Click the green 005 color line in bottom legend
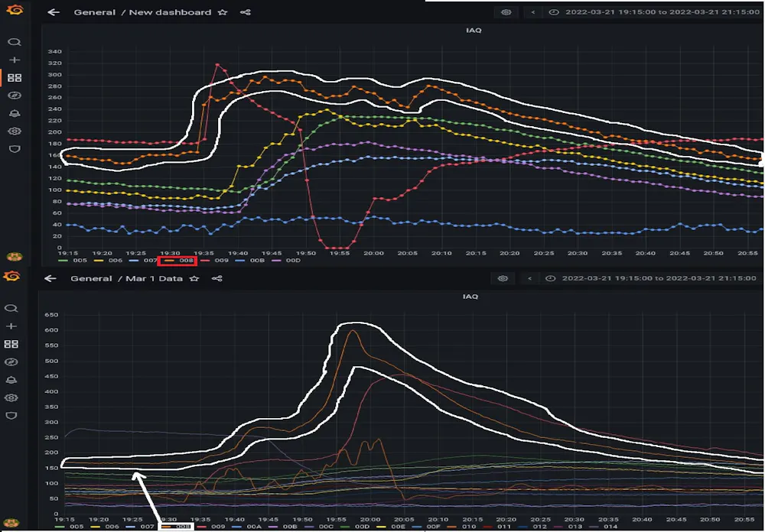The image size is (765, 532). pyautogui.click(x=60, y=527)
